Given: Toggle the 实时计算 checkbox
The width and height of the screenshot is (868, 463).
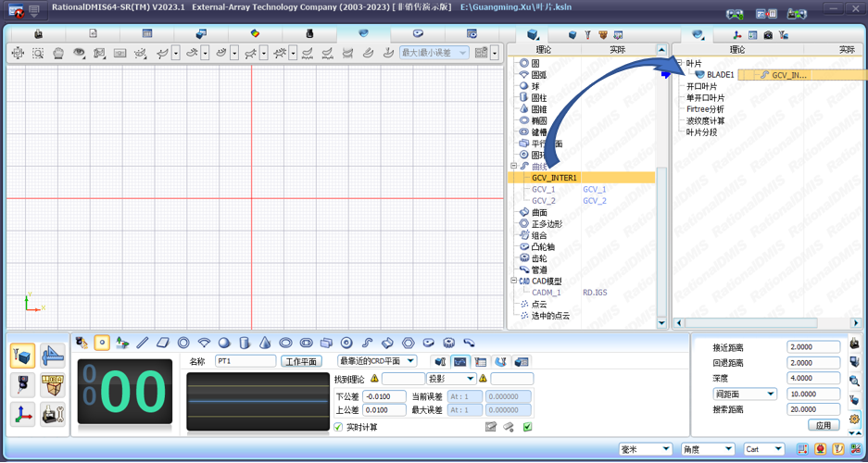Looking at the screenshot, I should coord(338,427).
